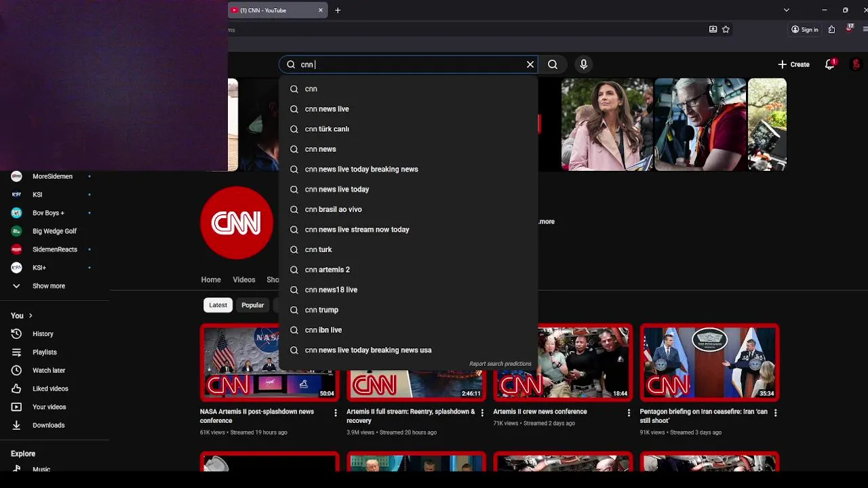Image resolution: width=868 pixels, height=488 pixels.
Task: Open a new browser tab
Action: coord(338,10)
